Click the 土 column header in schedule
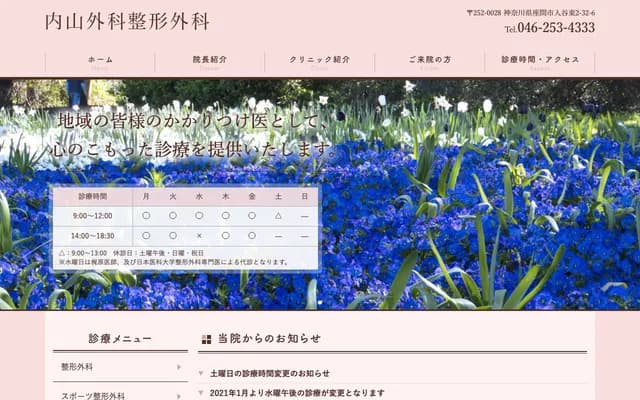Screen dimensions: 640x400 click(x=278, y=196)
